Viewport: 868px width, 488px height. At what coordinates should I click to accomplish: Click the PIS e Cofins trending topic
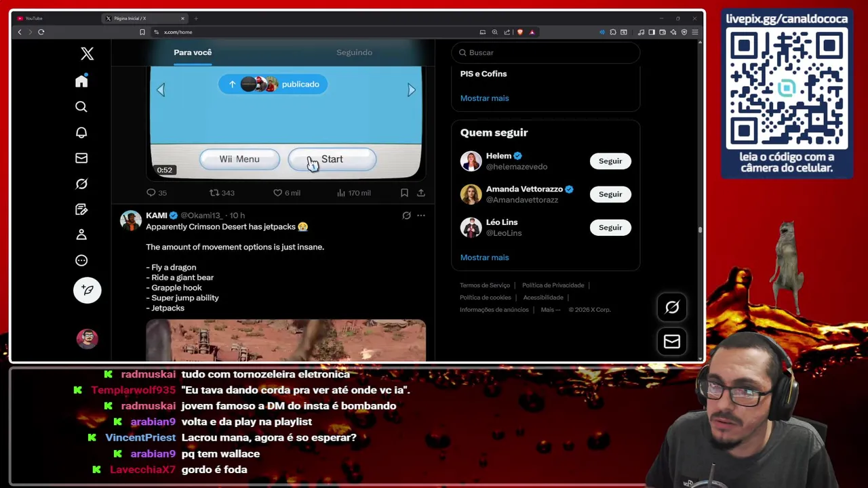[484, 74]
